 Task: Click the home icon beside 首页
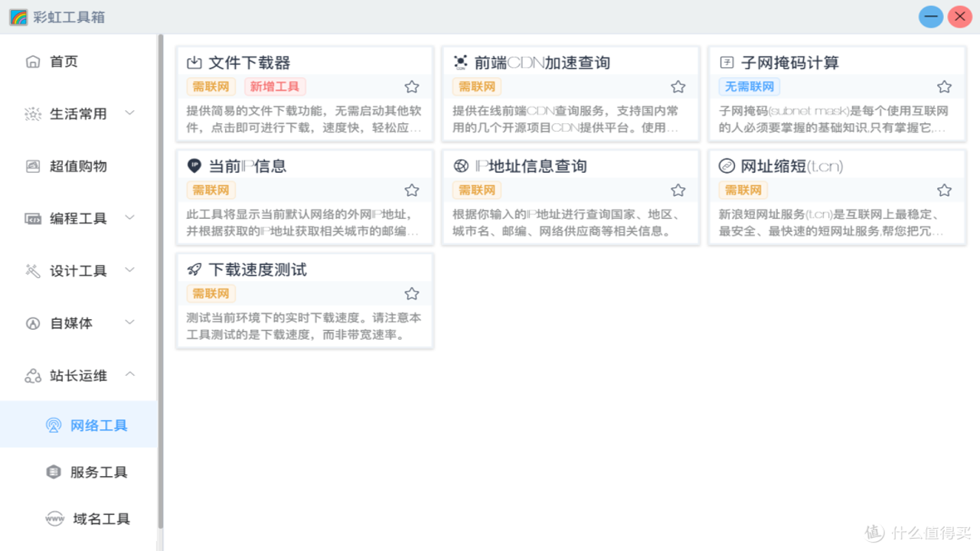[33, 62]
